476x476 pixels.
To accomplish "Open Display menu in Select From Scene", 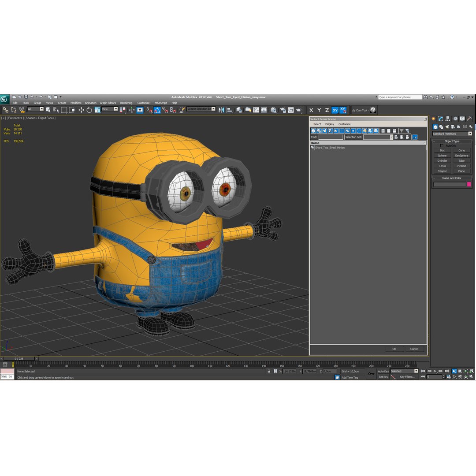I will pos(330,124).
